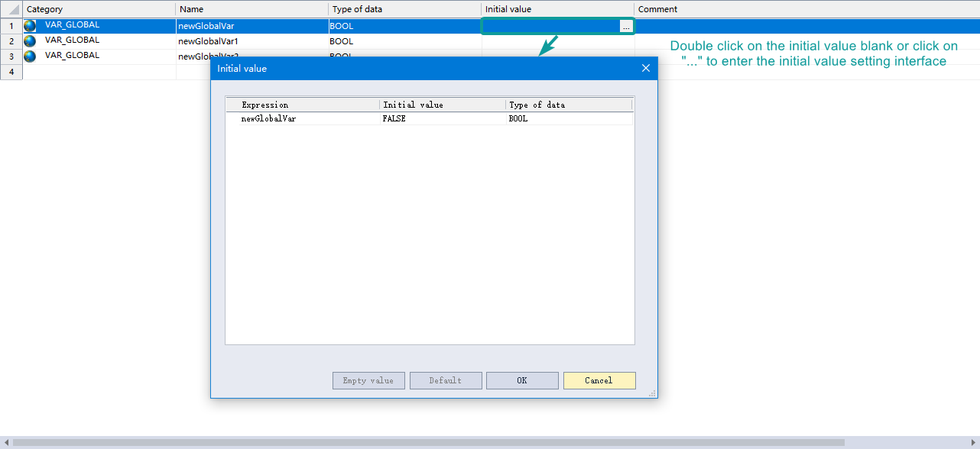Click the globe icon in row 3
The image size is (980, 449).
[30, 57]
